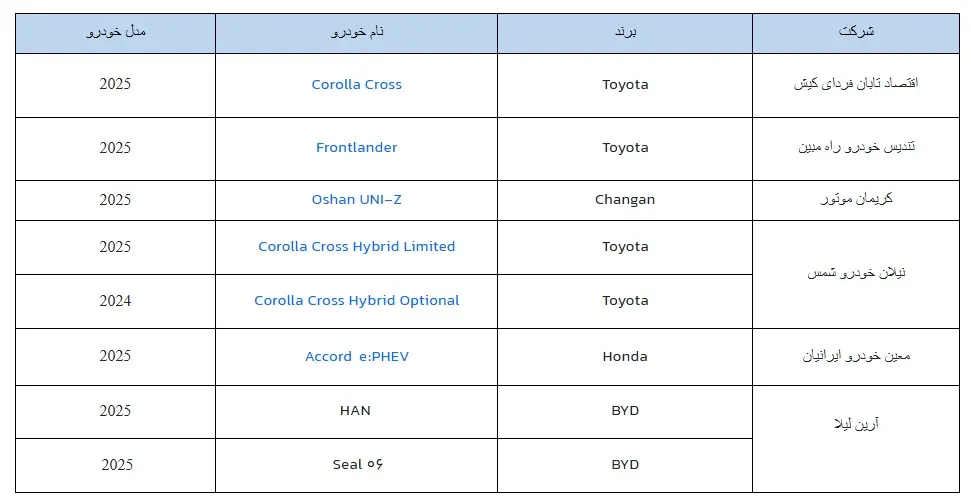Open Corolla Cross Hybrid Limited link
Viewport: 971px width, 499px height.
pos(356,247)
